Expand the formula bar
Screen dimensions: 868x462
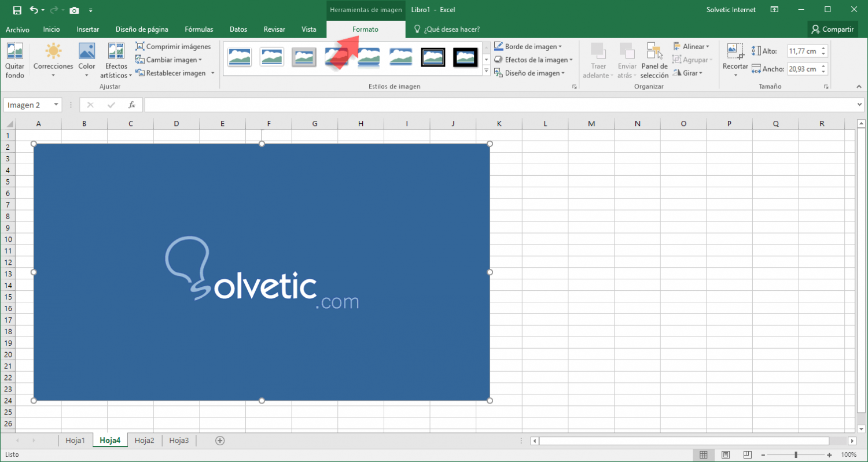[x=859, y=105]
